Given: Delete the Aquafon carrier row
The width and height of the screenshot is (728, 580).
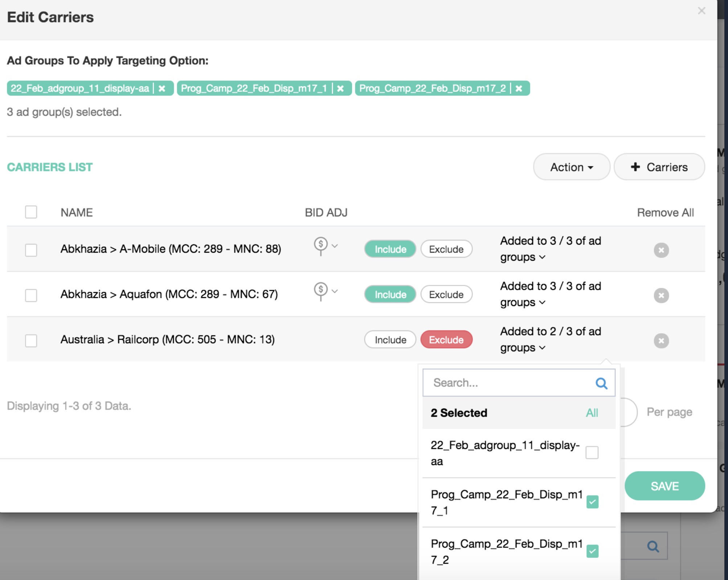Looking at the screenshot, I should pos(661,295).
